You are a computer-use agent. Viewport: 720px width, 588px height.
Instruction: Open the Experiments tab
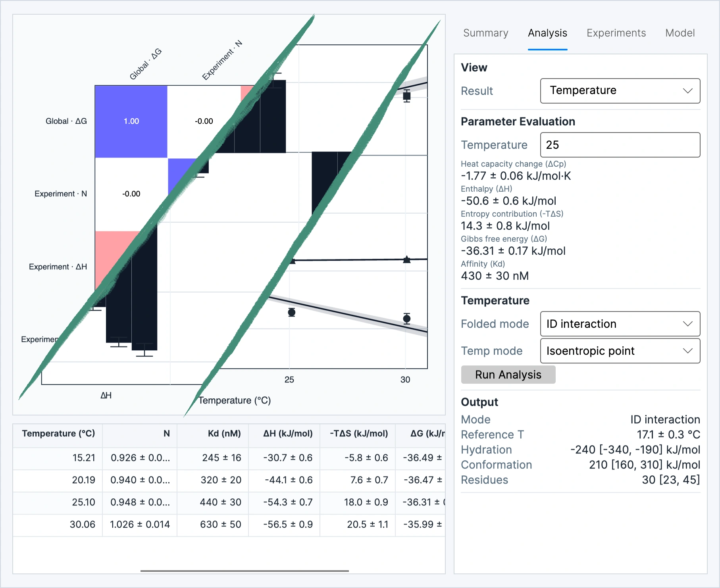(616, 33)
